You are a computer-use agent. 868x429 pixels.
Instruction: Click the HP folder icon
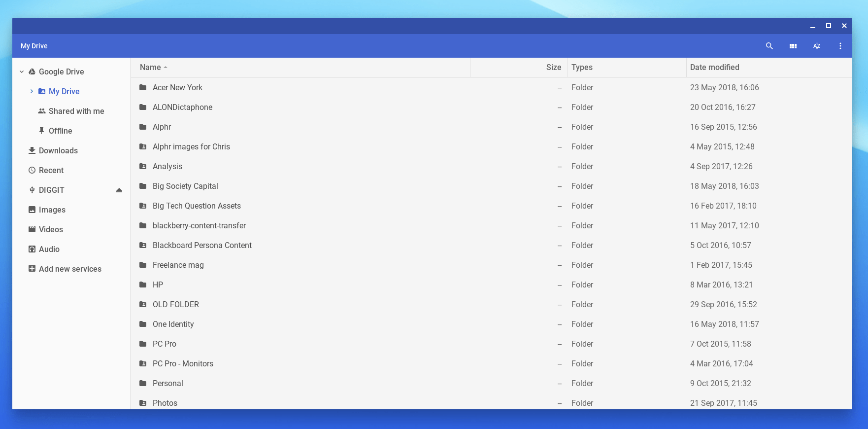pos(143,285)
